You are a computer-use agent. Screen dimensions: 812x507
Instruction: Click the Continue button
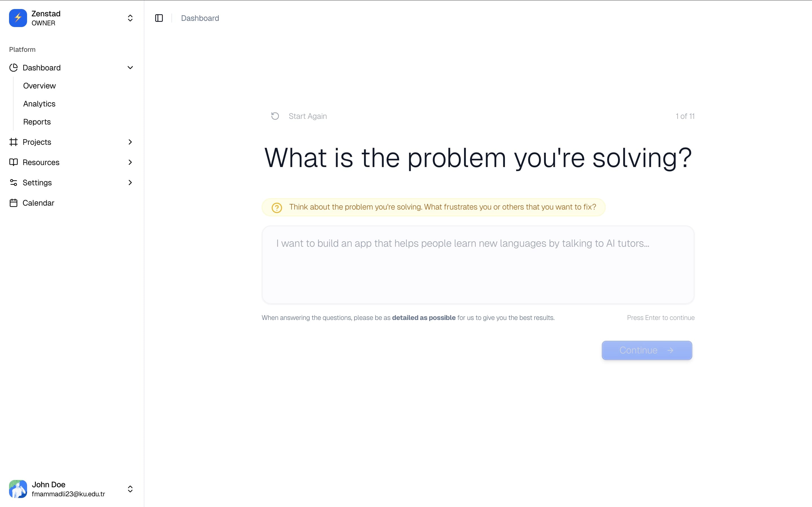click(x=647, y=350)
